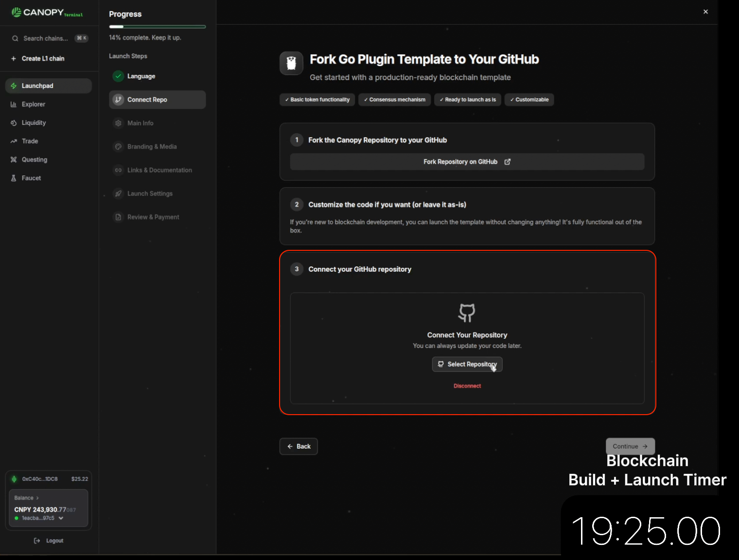Click the chain link icon for Links & Documentation
This screenshot has height=560, width=739.
tap(118, 170)
